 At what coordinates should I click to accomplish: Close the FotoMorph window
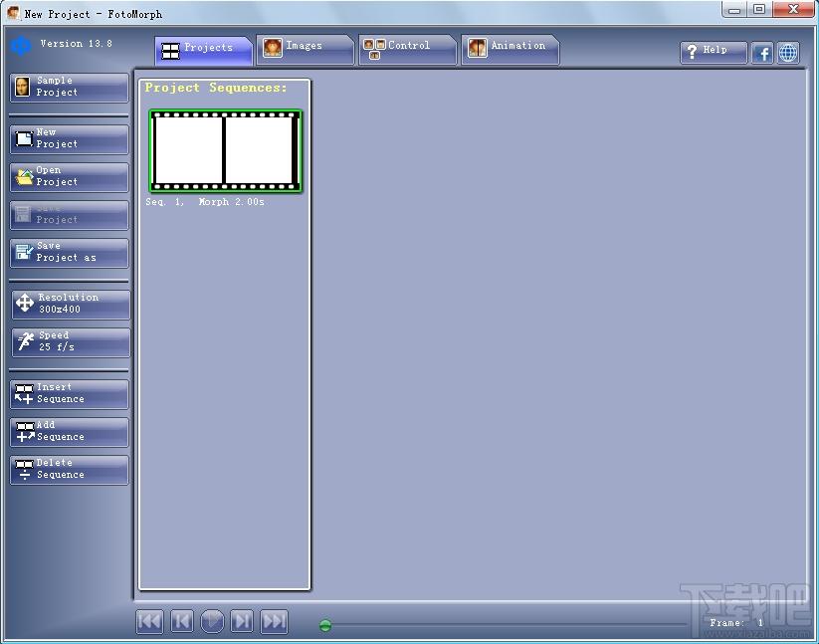click(x=794, y=9)
